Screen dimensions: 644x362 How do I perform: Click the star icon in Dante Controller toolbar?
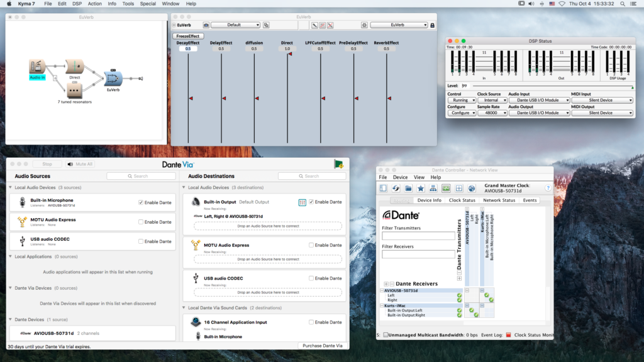(x=421, y=188)
